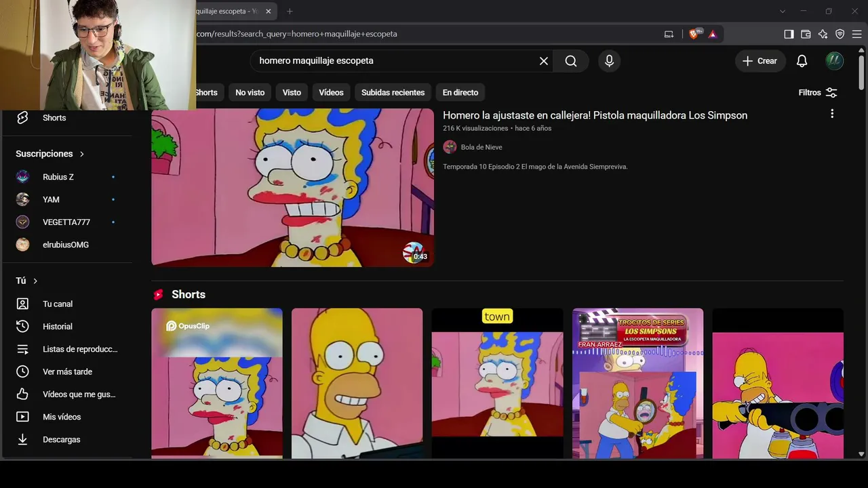This screenshot has width=868, height=488.
Task: Open the VEGETTA777 subscription
Action: (66, 222)
